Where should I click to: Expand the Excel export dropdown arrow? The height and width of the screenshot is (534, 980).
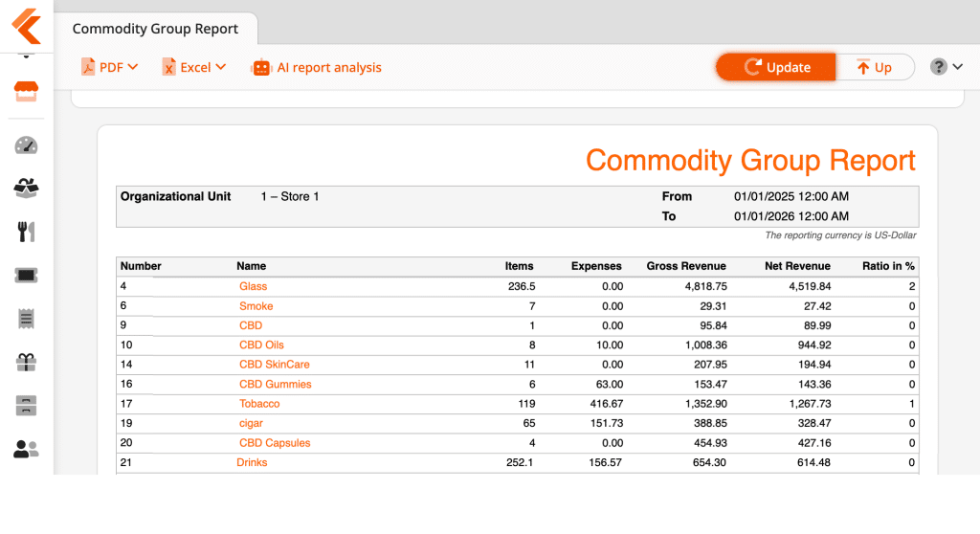coord(221,67)
